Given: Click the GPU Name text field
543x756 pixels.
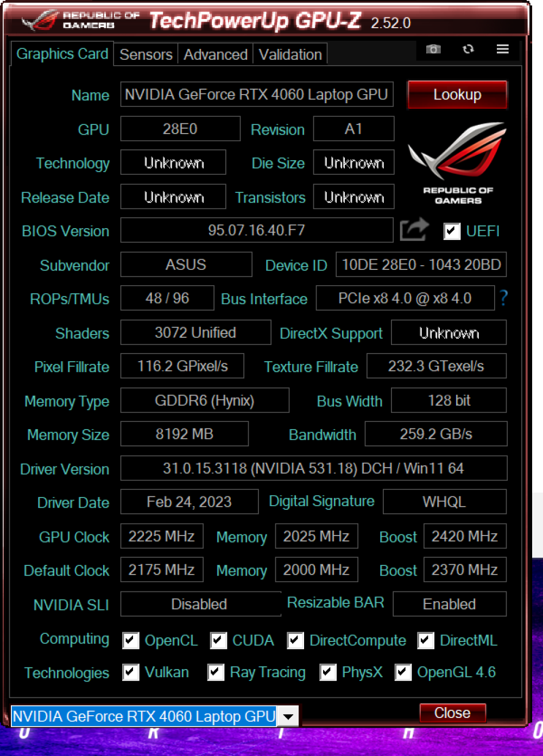Looking at the screenshot, I should [x=256, y=94].
